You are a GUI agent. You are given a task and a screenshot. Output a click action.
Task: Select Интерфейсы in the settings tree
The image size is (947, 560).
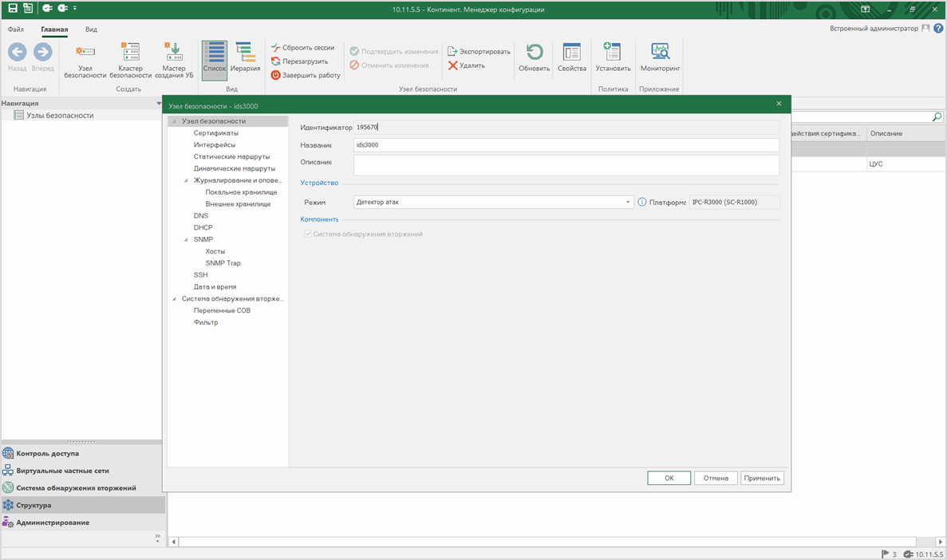click(x=214, y=145)
